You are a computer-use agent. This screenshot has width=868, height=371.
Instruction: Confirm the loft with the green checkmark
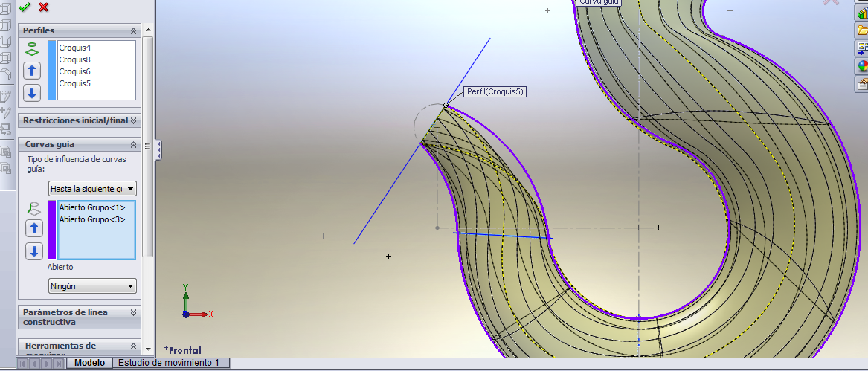pos(25,7)
